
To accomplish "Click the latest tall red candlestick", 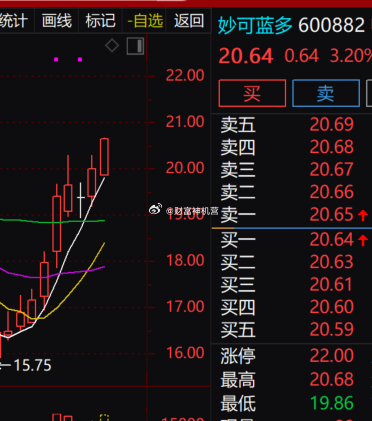I will pos(104,157).
